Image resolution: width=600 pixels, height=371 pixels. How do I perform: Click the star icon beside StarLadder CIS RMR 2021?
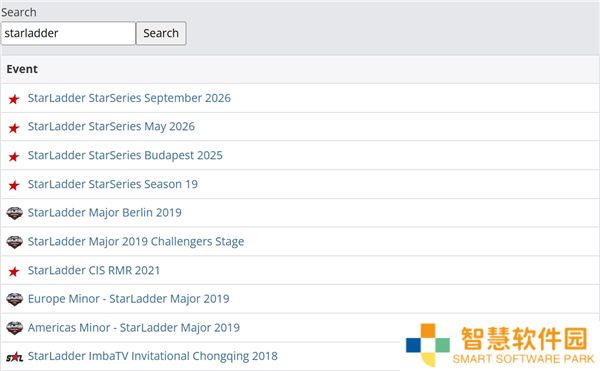14,271
